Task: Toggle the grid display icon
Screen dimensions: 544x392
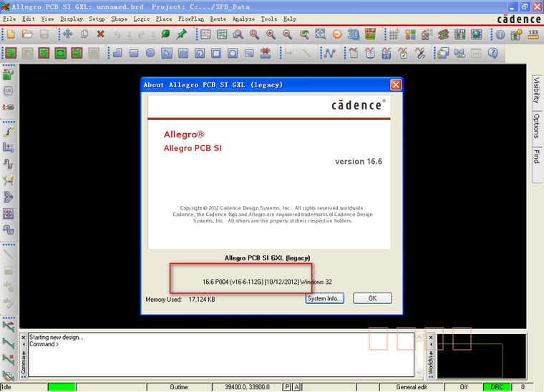Action: tap(394, 34)
